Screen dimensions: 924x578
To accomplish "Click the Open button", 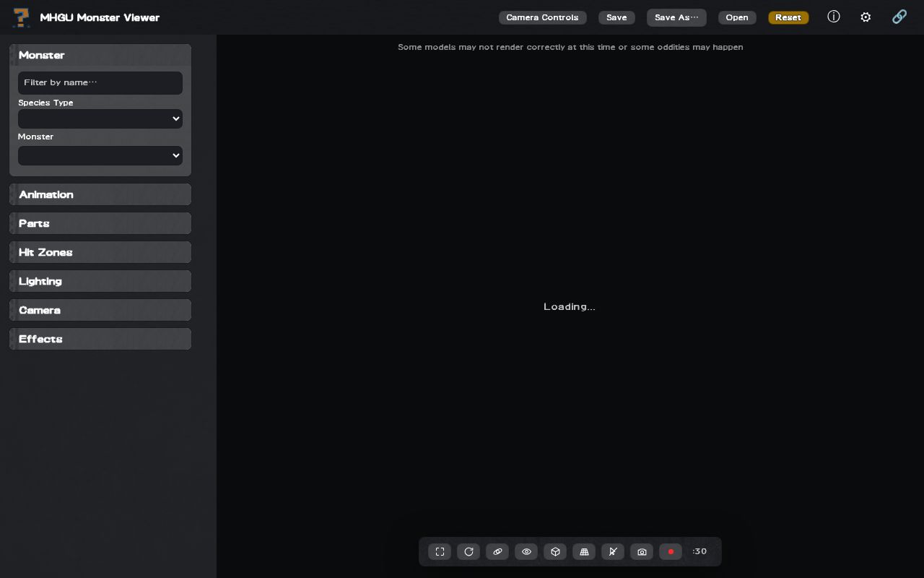I will [x=737, y=17].
